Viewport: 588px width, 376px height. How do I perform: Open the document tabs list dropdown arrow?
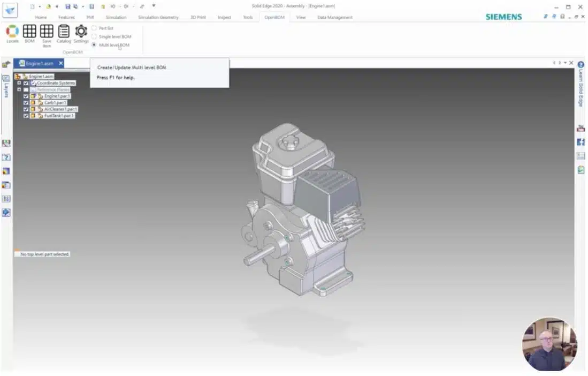tap(565, 63)
